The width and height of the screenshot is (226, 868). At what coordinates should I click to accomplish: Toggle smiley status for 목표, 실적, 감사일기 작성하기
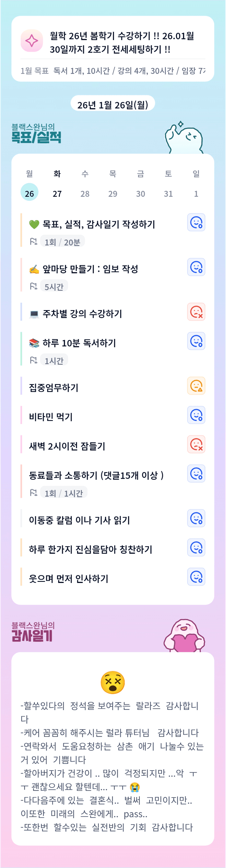click(196, 222)
